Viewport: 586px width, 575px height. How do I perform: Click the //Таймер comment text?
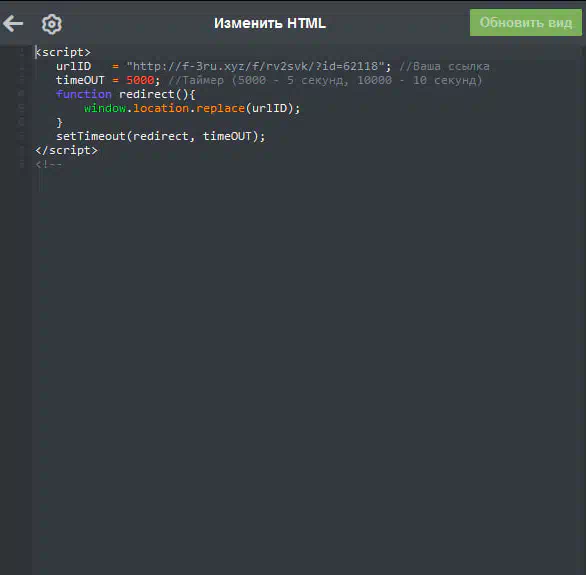325,80
